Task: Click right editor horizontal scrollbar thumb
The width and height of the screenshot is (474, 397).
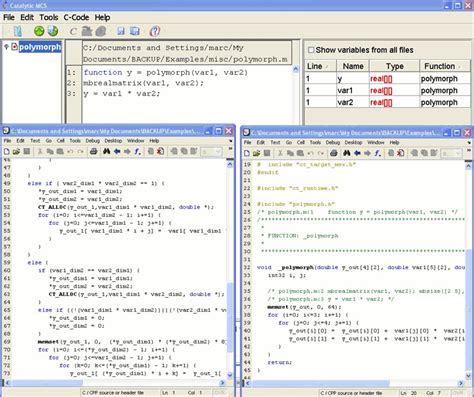Action: 320,383
